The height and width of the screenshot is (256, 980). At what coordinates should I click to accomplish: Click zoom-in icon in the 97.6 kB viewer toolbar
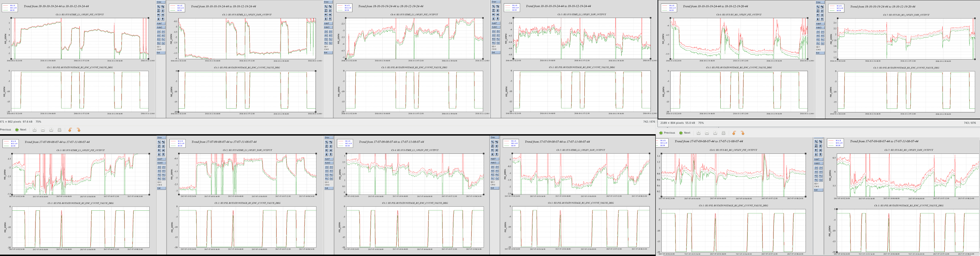(x=35, y=129)
